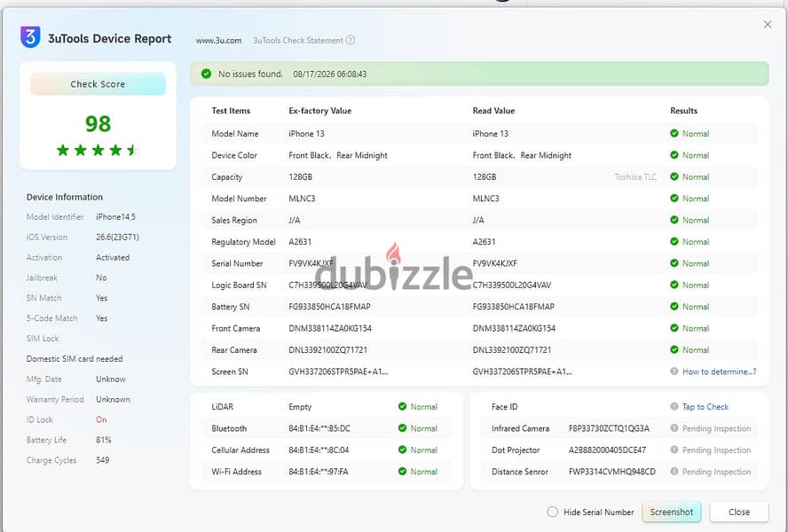The width and height of the screenshot is (788, 532).
Task: Click the Model Number Normal status icon
Action: click(x=674, y=198)
